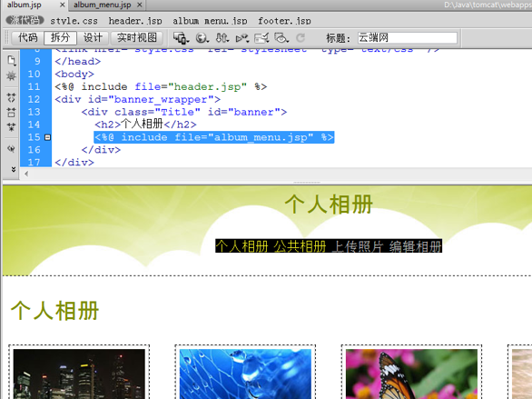The height and width of the screenshot is (399, 532).
Task: Click the h2 个人相册 code line
Action: click(145, 125)
